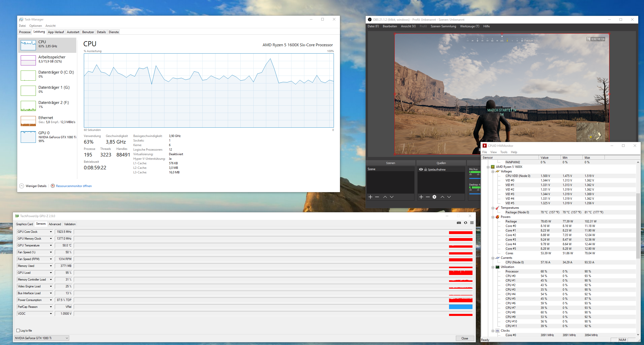The width and height of the screenshot is (644, 345).
Task: Click GPU-Z refresh sensors icon
Action: point(465,223)
